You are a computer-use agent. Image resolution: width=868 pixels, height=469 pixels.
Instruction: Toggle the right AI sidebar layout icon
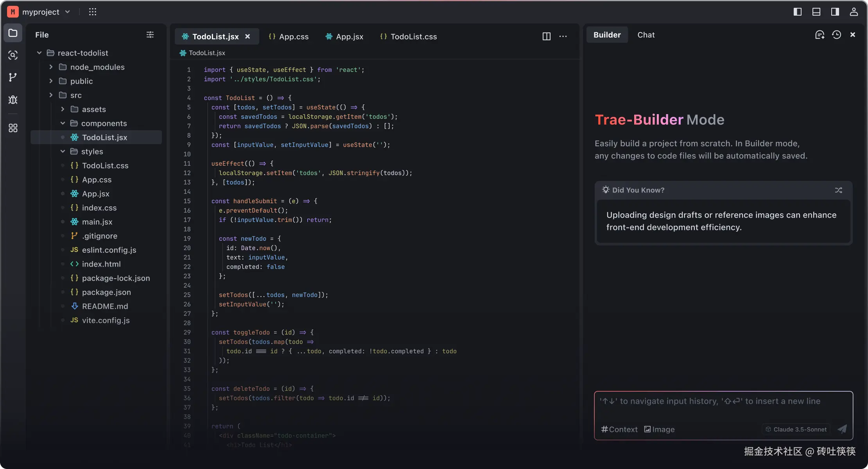coord(835,12)
